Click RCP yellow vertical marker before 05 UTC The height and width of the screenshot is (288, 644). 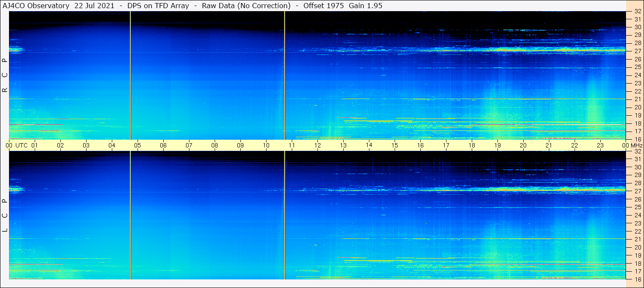coord(130,75)
